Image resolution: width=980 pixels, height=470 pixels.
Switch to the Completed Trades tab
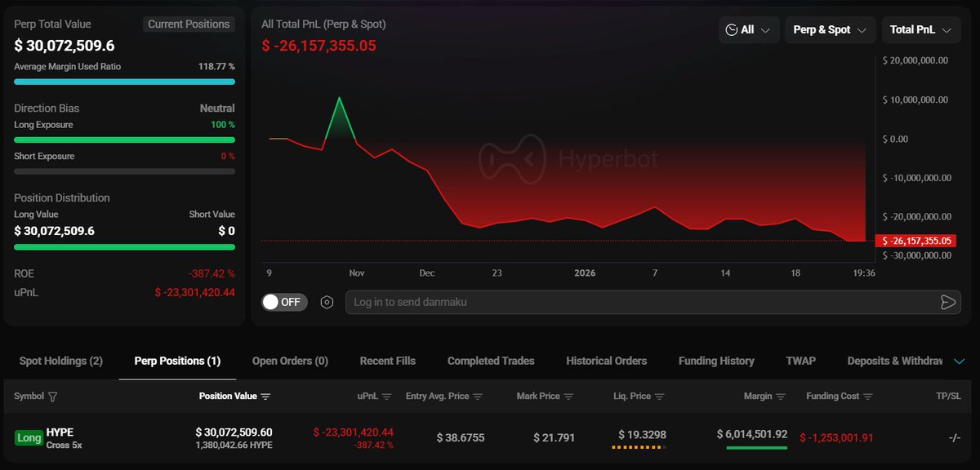491,361
